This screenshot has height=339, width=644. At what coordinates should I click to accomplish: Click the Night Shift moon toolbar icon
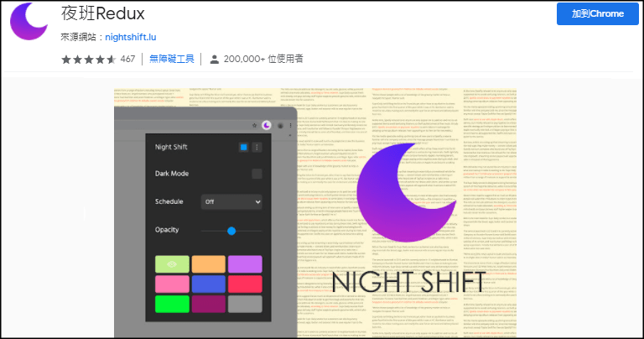pos(267,125)
